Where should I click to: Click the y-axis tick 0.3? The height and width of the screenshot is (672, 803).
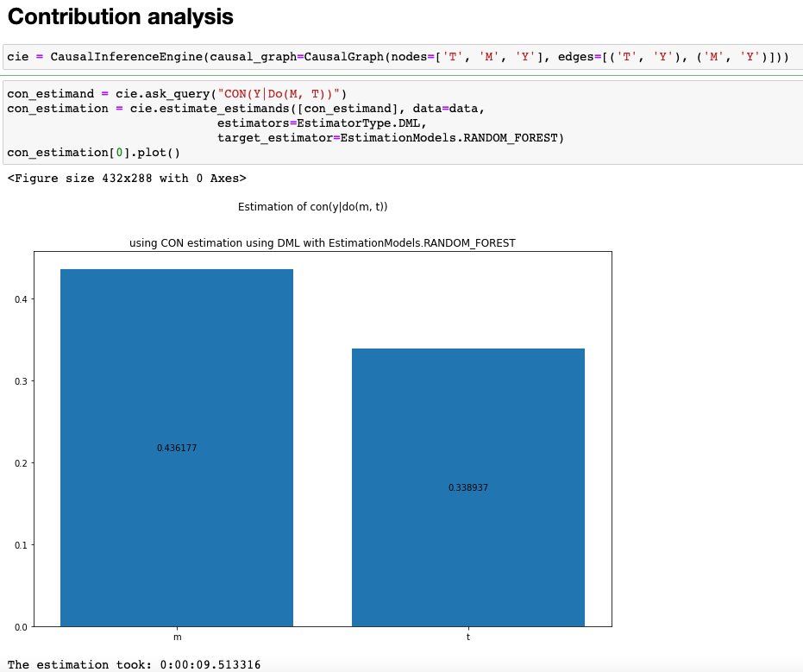[x=21, y=381]
